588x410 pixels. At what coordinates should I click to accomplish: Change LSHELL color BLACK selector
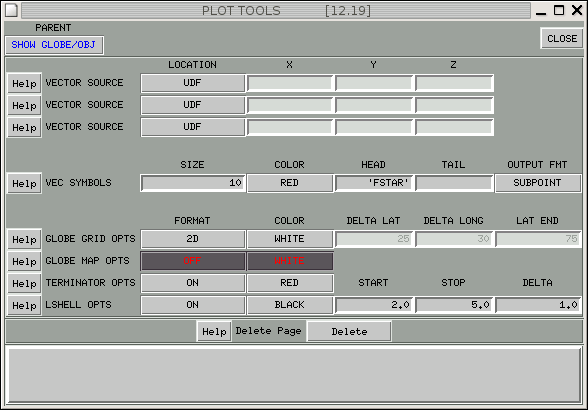290,305
